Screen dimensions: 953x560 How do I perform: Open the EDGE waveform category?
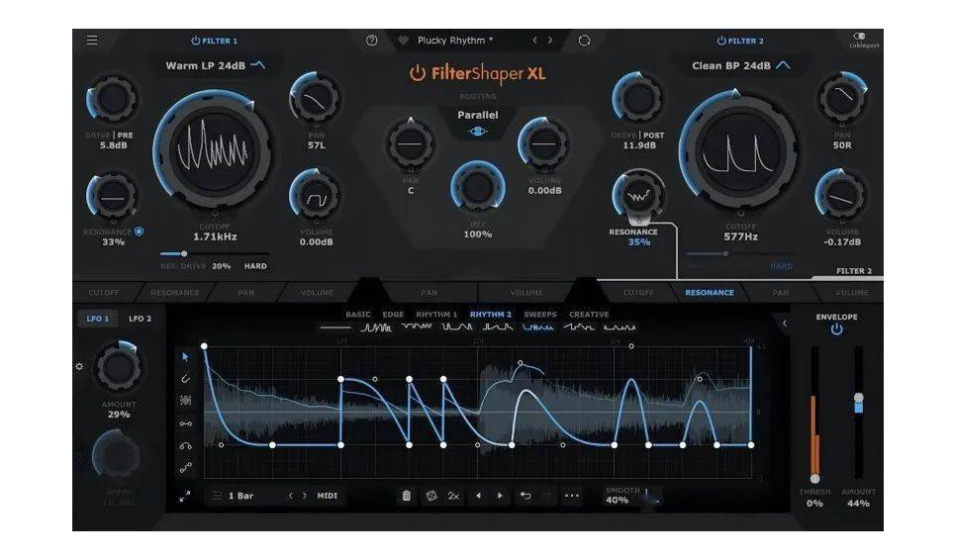pyautogui.click(x=393, y=314)
